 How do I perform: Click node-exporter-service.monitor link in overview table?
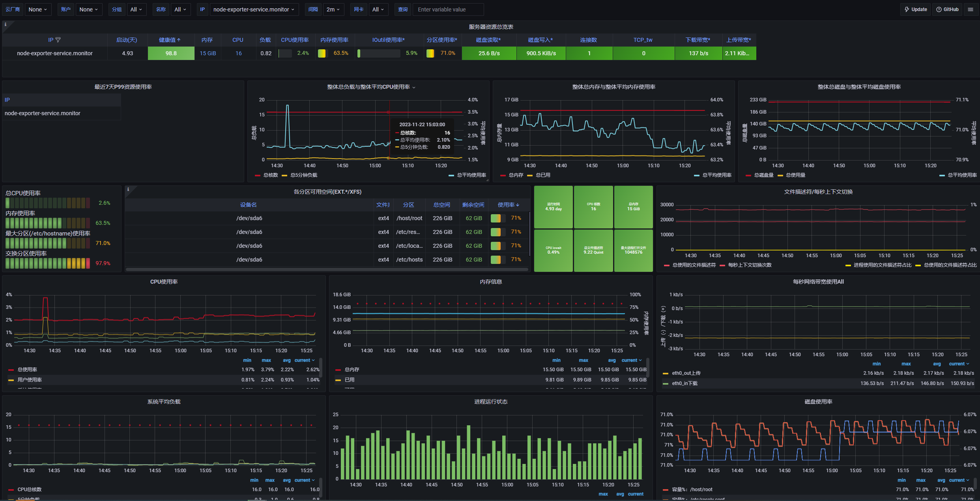pos(54,53)
